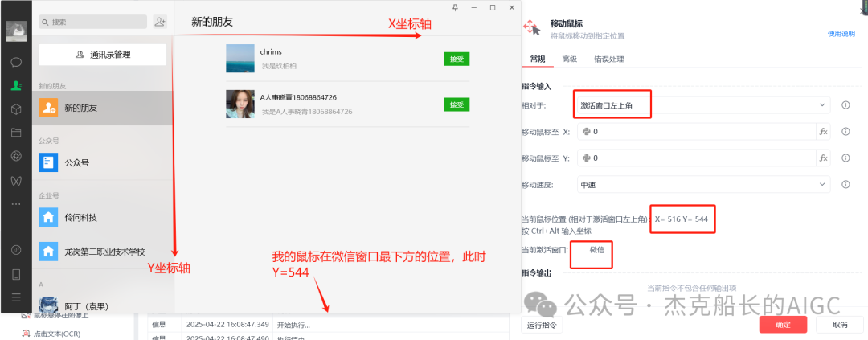Switch to the 高级 tab

click(x=570, y=59)
